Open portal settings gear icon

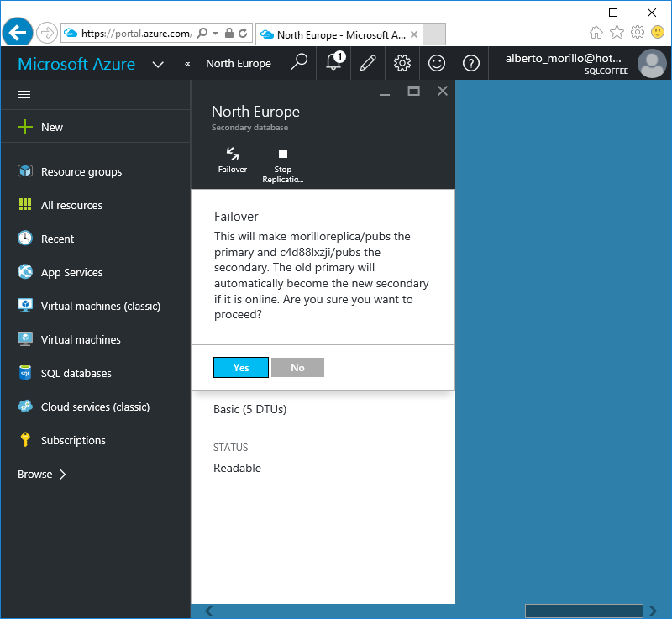coord(402,63)
